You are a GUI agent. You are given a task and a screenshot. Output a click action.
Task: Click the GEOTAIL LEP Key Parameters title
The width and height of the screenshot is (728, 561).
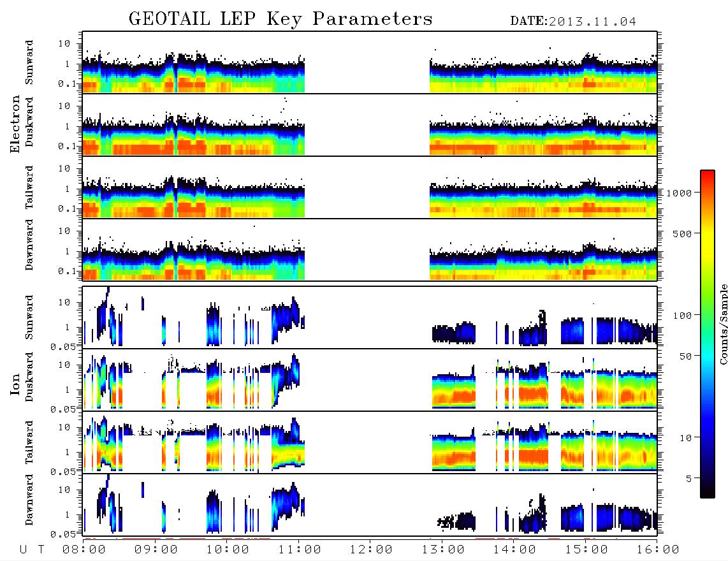[280, 19]
